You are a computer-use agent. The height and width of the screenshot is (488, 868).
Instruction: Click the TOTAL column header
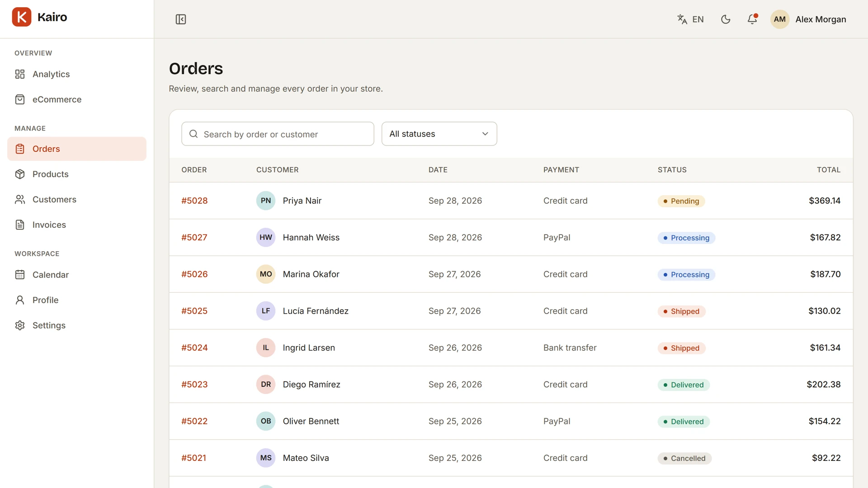tap(828, 170)
